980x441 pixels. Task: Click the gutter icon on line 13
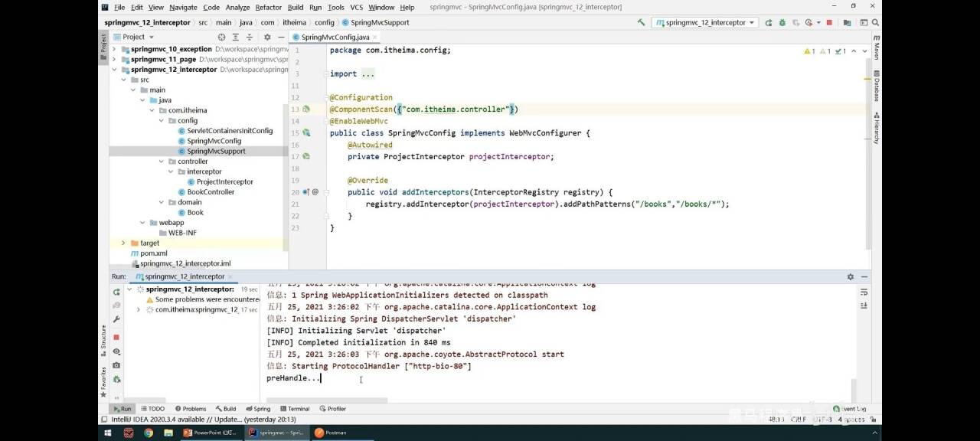pyautogui.click(x=305, y=109)
